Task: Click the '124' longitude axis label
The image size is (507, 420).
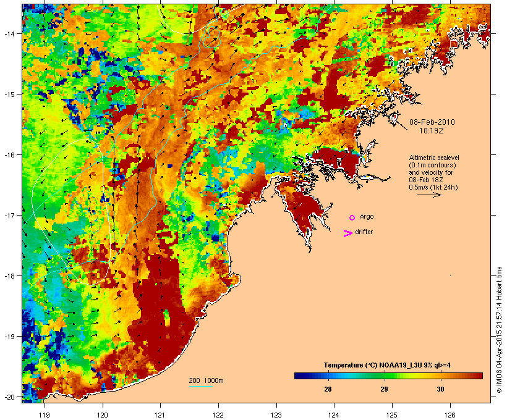Action: coord(334,415)
